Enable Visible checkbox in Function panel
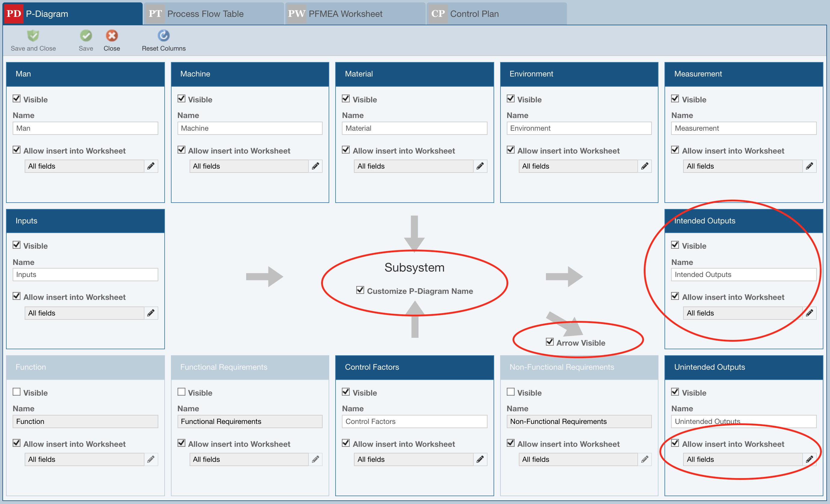The width and height of the screenshot is (830, 504). pyautogui.click(x=17, y=392)
